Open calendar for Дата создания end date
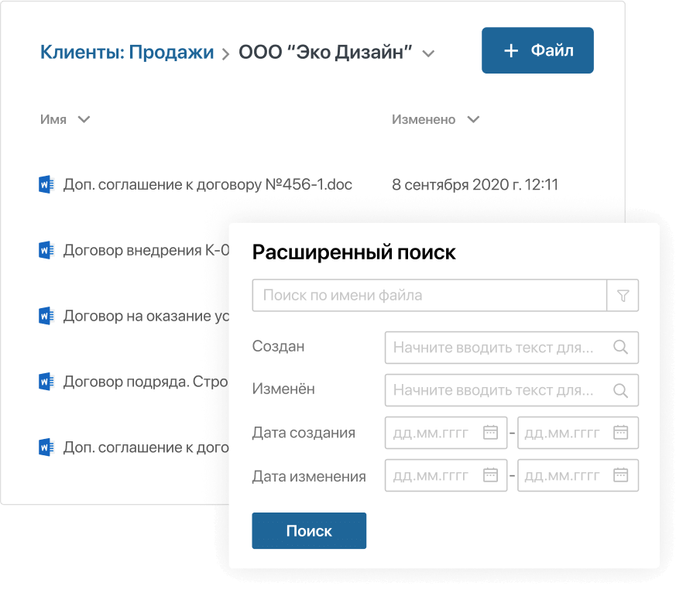Screen dimensions: 700x600 point(621,432)
